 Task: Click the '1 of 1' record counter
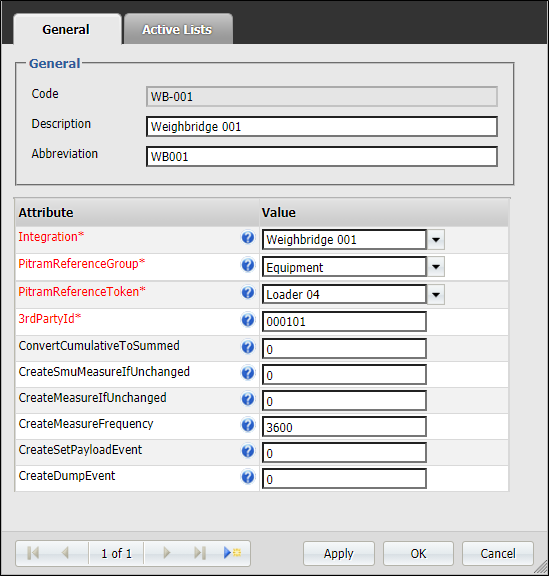(116, 553)
